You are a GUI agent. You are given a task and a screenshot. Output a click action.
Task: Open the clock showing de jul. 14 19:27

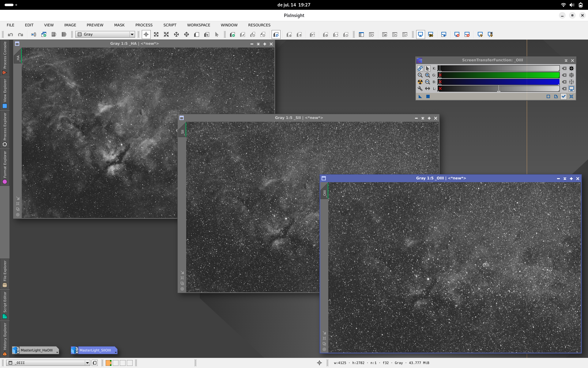click(x=294, y=5)
